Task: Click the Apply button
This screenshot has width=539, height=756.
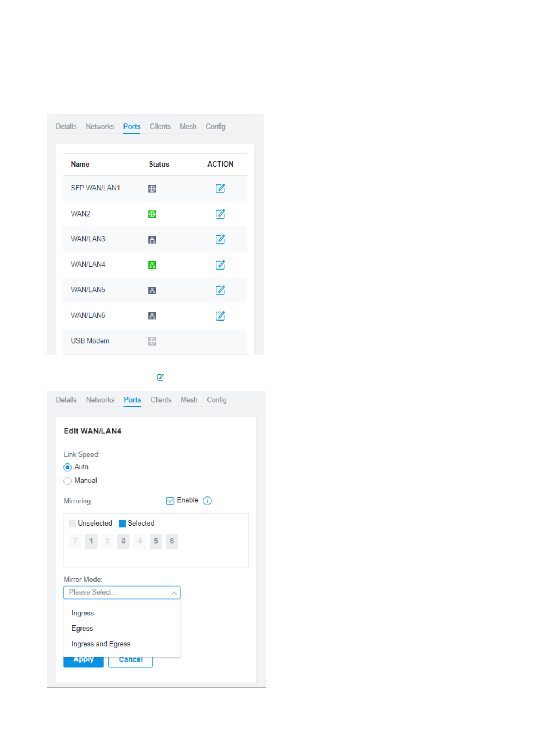Action: click(84, 662)
